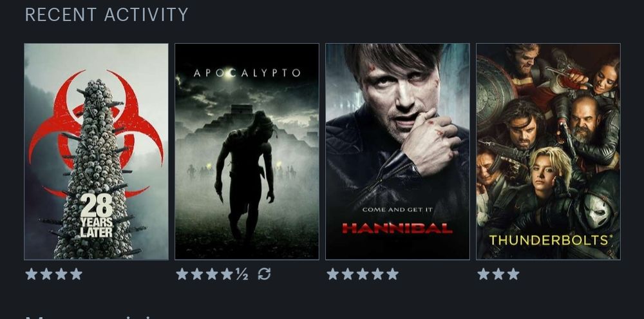Screen dimensions: 644x319
Task: View the Thunderbolts* poster entry
Action: [548, 151]
